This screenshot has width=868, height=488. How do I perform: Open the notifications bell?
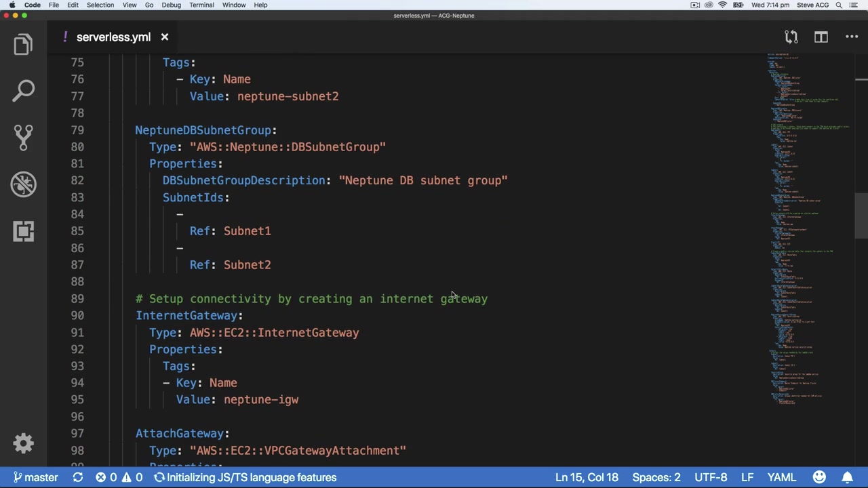pos(847,477)
